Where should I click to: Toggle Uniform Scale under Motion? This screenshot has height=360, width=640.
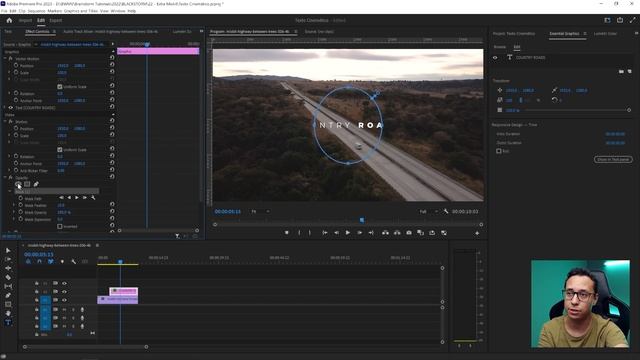(x=60, y=150)
